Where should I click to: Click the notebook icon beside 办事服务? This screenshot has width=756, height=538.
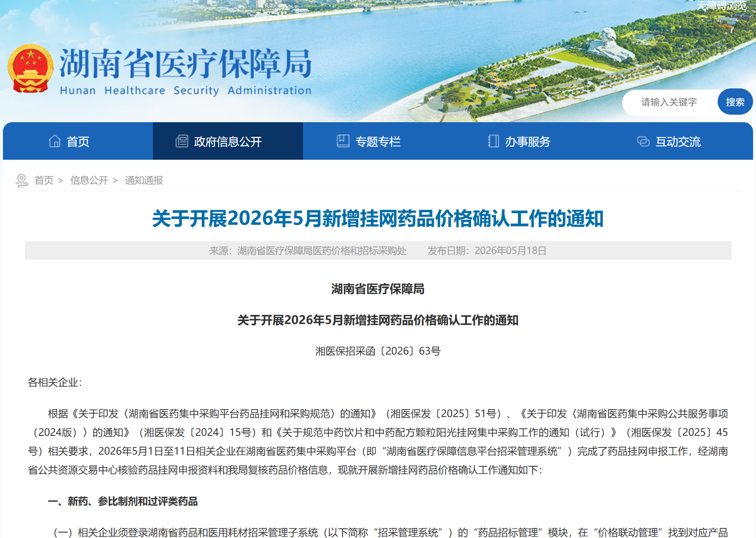tap(493, 141)
